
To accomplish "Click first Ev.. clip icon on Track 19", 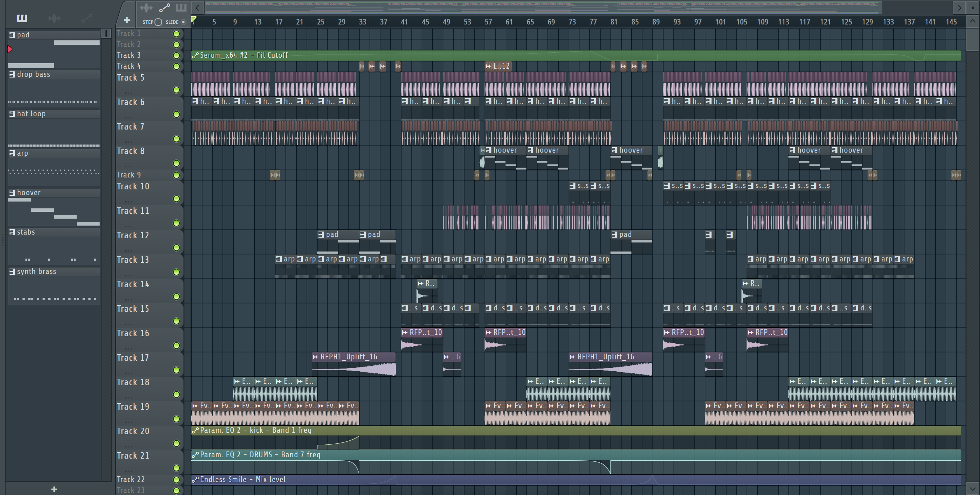I will [x=195, y=406].
